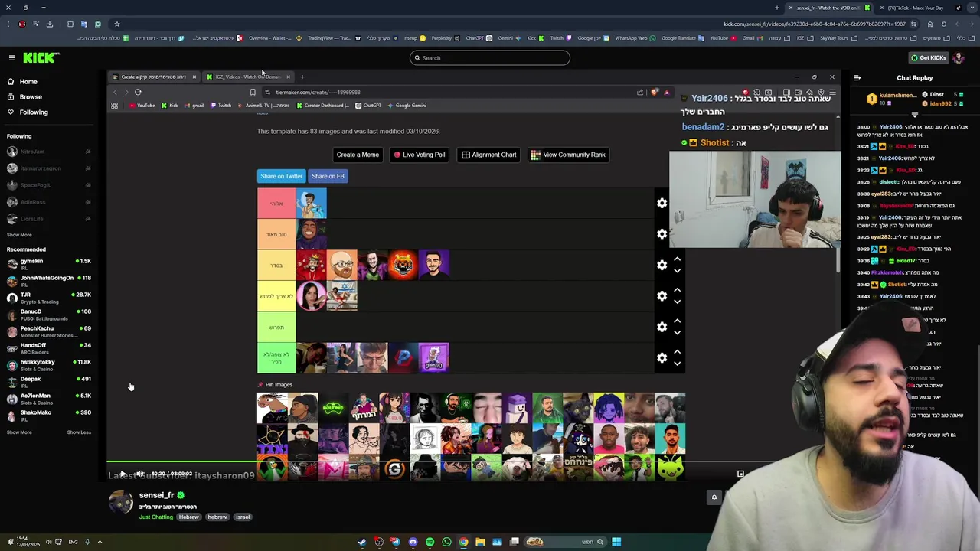Bookmark tiermaker page in inner browser
980x551 pixels.
253,92
